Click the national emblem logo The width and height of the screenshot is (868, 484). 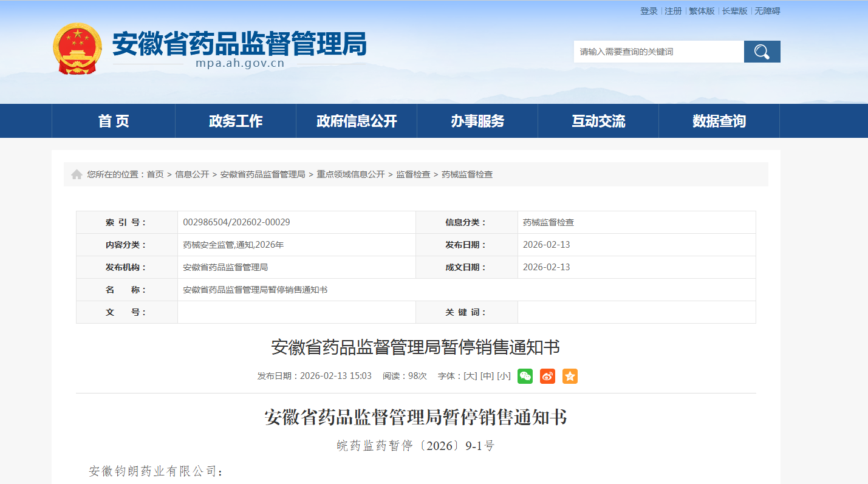point(78,49)
